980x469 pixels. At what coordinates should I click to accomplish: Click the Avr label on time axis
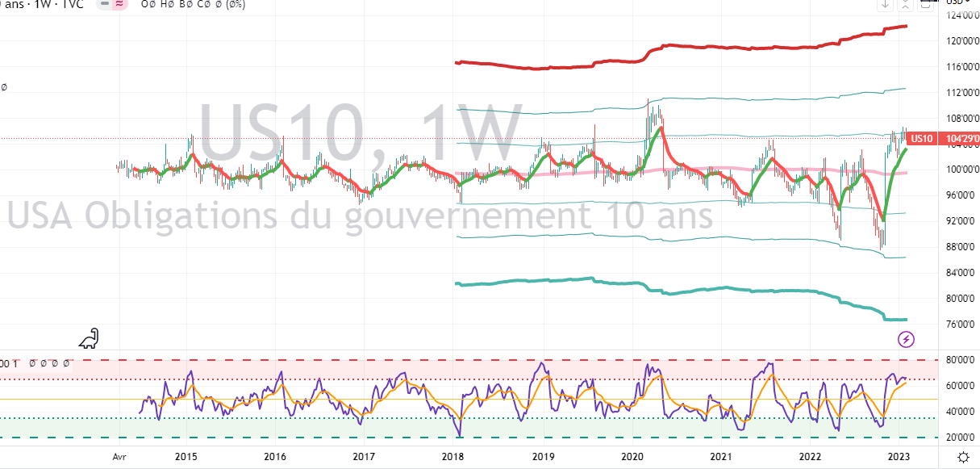119,455
